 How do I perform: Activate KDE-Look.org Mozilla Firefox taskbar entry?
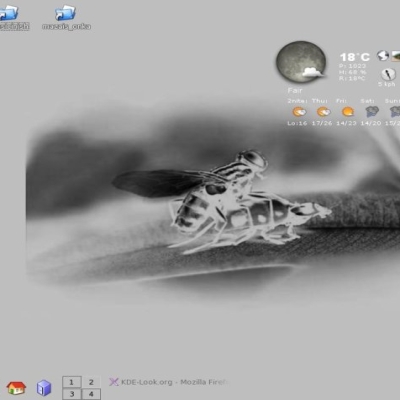tap(169, 382)
